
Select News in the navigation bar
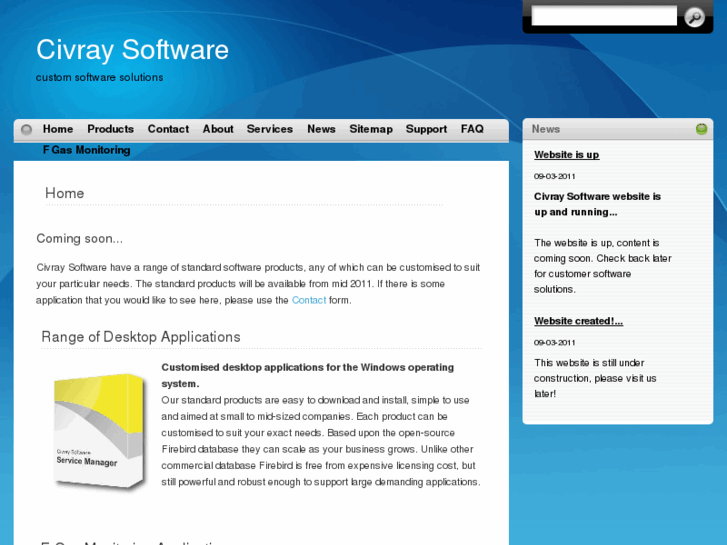321,129
